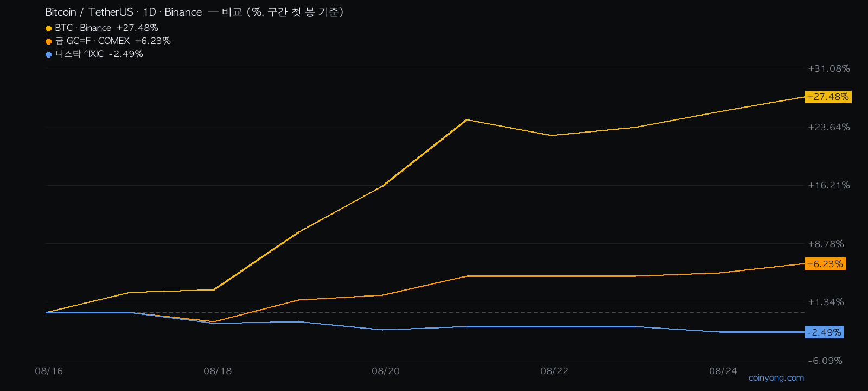The image size is (868, 391).
Task: Click the blue Nasdaq ^IXIC legend dot
Action: [48, 54]
